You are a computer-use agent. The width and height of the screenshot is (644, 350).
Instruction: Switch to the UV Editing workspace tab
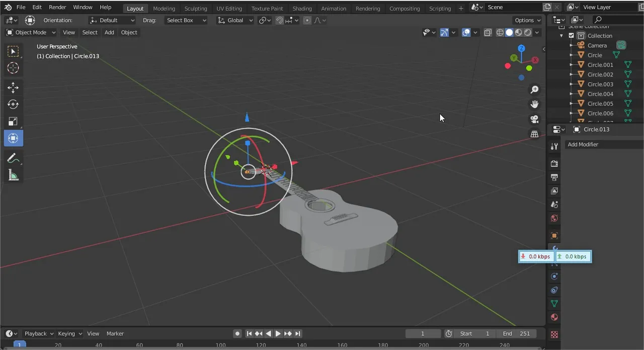pyautogui.click(x=229, y=8)
